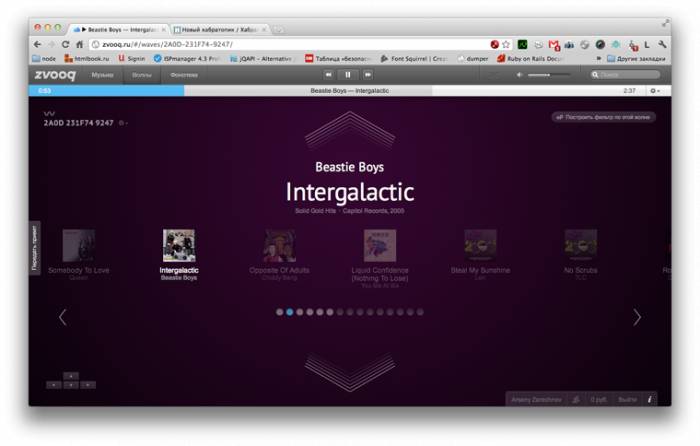Open the ISPmanager bookmark
This screenshot has width=700, height=446.
(x=186, y=58)
